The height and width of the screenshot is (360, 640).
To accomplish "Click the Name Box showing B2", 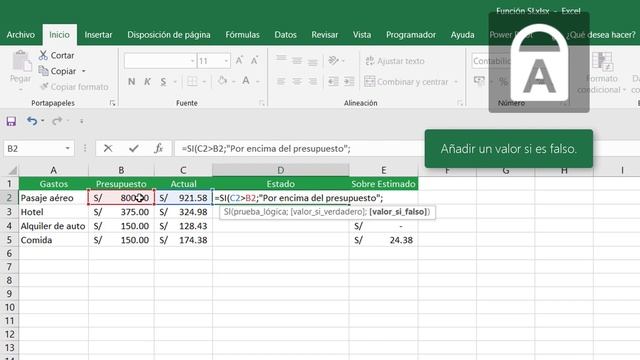I will 33,149.
